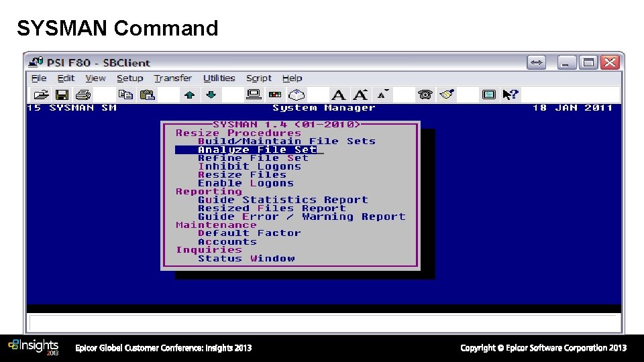Click the System Manager header text
The height and width of the screenshot is (362, 644).
(x=323, y=108)
